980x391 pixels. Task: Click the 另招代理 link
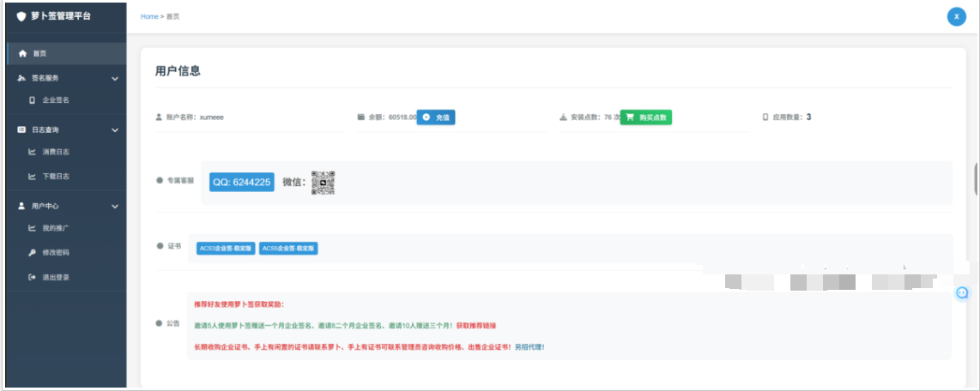click(529, 346)
